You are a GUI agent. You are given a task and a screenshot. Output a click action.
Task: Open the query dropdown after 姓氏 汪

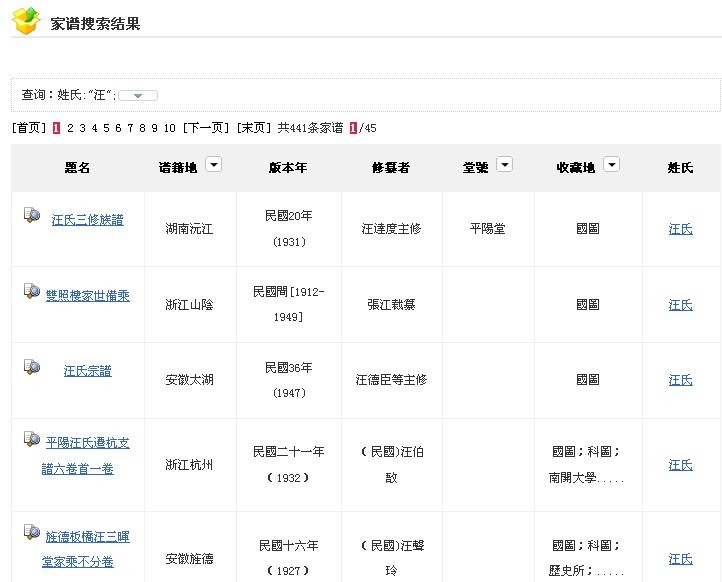(x=138, y=95)
